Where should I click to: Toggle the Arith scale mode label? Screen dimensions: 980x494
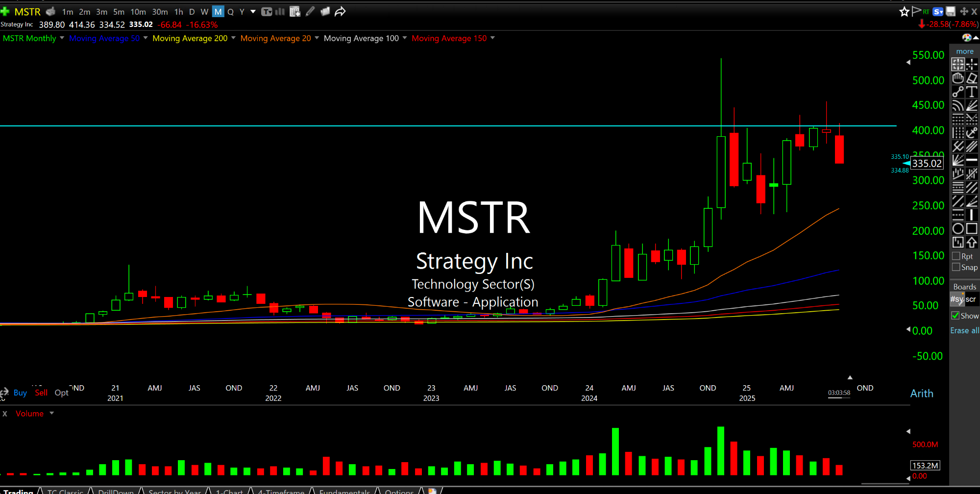point(922,394)
